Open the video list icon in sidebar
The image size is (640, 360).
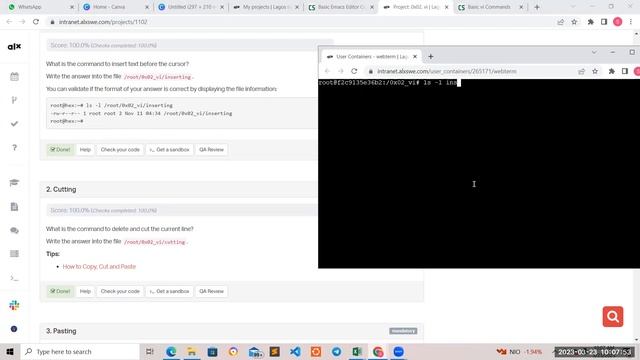14,254
